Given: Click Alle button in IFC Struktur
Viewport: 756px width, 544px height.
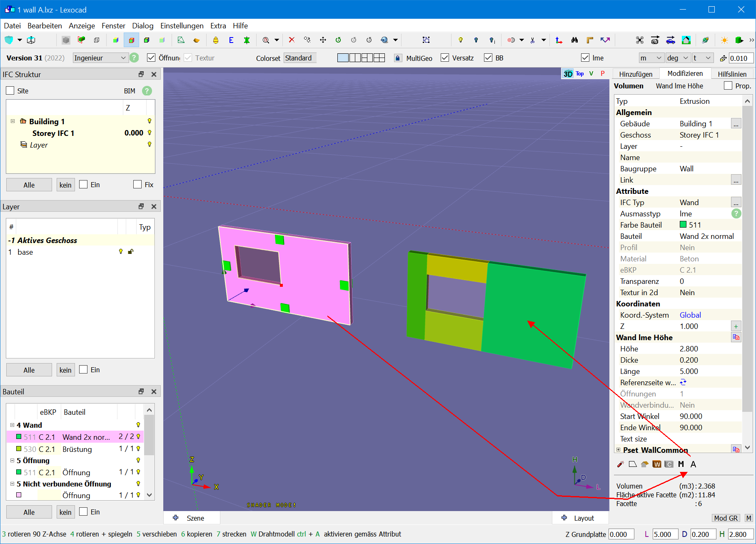Looking at the screenshot, I should (x=29, y=185).
